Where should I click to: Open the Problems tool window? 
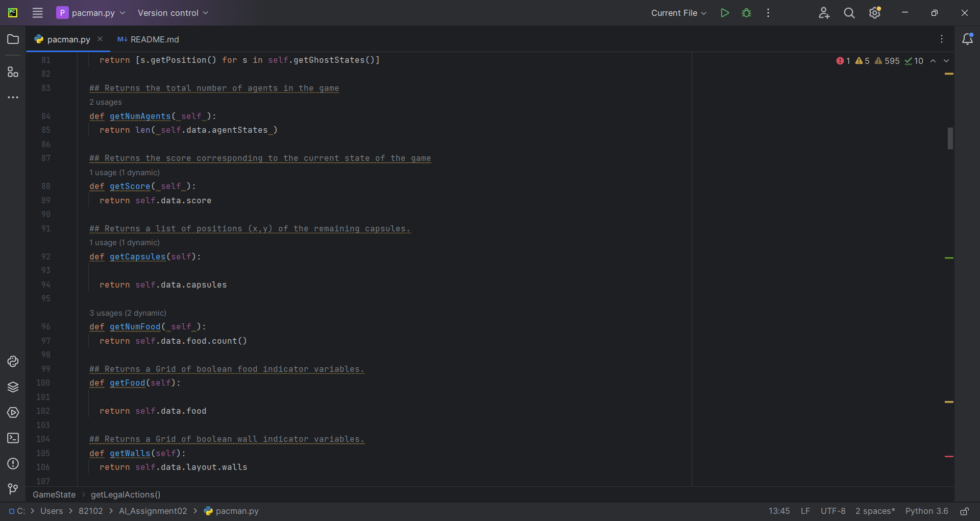(x=13, y=464)
